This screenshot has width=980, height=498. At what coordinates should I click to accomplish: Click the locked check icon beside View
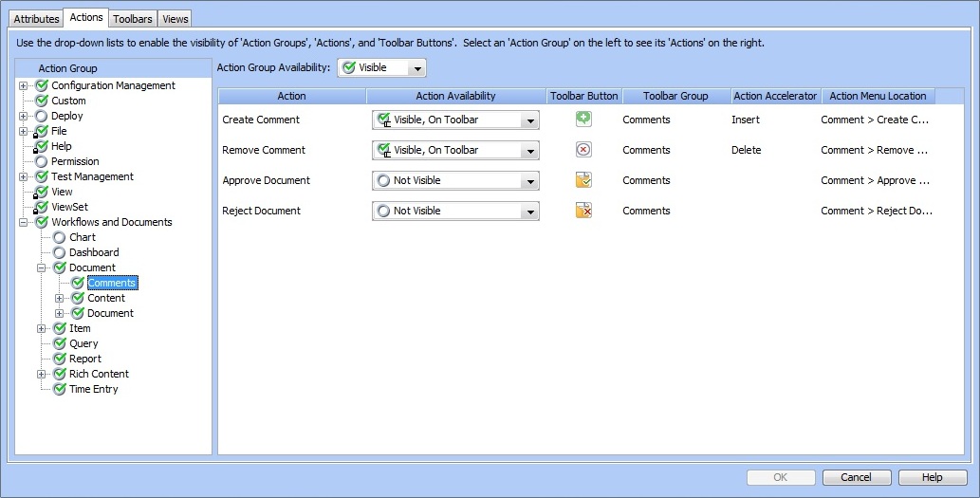[x=41, y=192]
